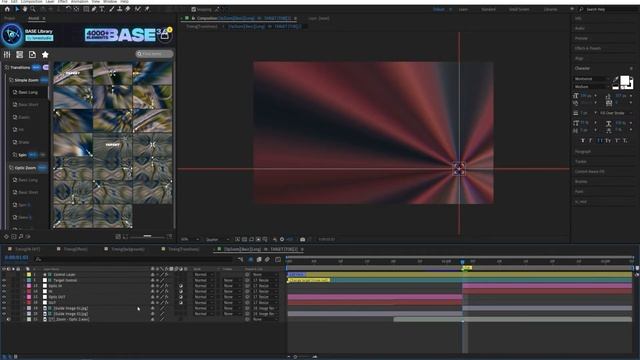Toggle the Snapping checkbox in toolbar
640x360 pixels.
pyautogui.click(x=193, y=9)
